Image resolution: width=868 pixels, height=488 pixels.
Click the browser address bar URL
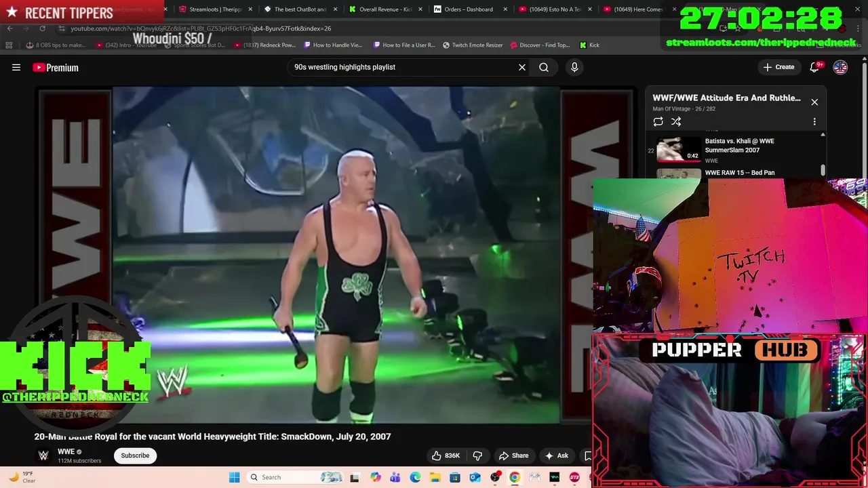201,28
